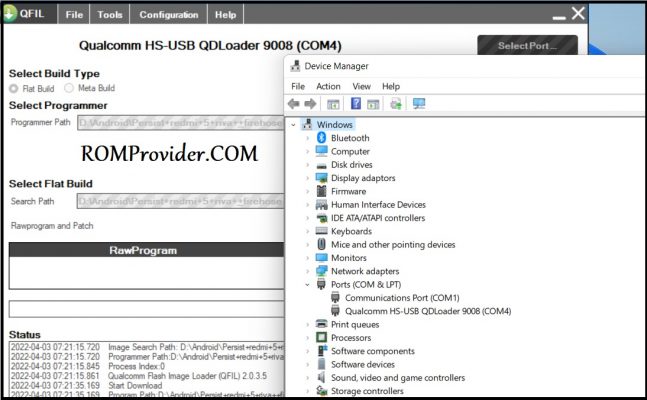Click the 'Start Download' status log line
The height and width of the screenshot is (400, 647).
pyautogui.click(x=135, y=386)
